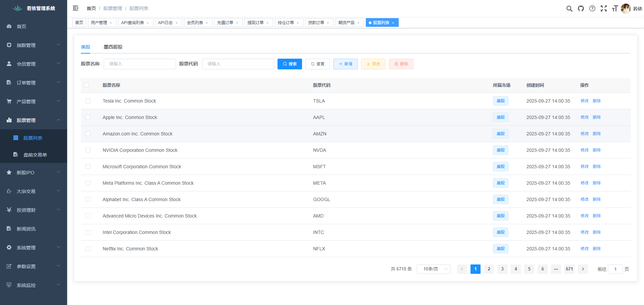Click 修改 link for Apple Inc. row
644x305 pixels.
(584, 117)
